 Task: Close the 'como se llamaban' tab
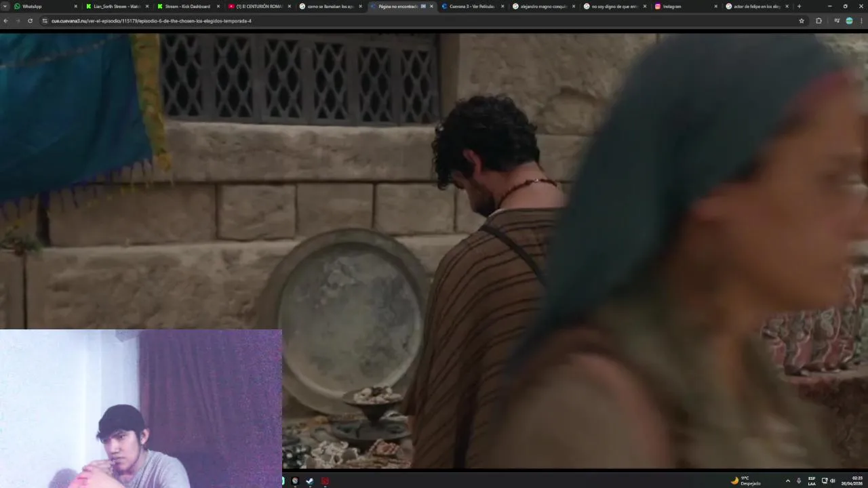pos(360,6)
